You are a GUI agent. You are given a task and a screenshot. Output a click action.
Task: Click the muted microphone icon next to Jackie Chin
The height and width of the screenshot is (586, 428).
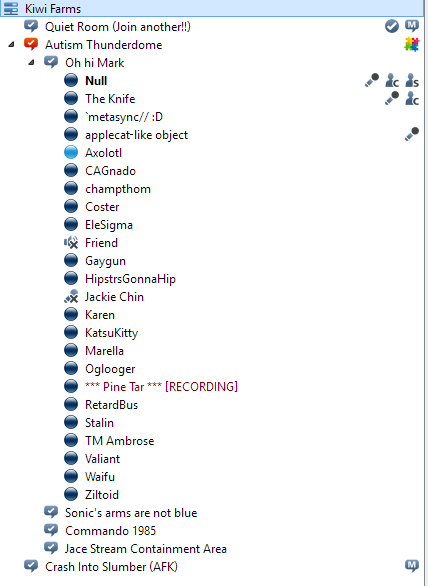point(71,296)
